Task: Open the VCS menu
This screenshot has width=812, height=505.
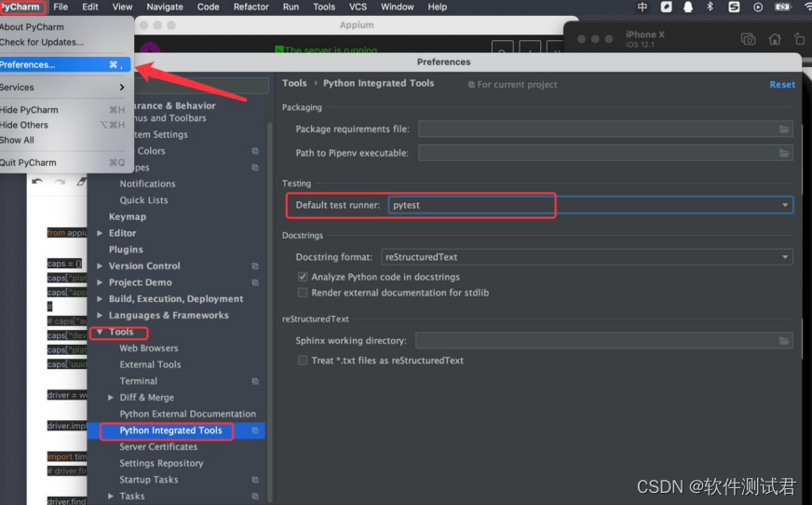Action: tap(358, 7)
